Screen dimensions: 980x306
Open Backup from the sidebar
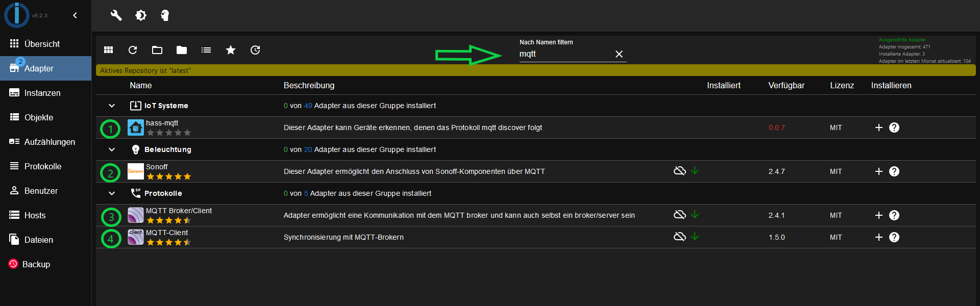point(46,264)
